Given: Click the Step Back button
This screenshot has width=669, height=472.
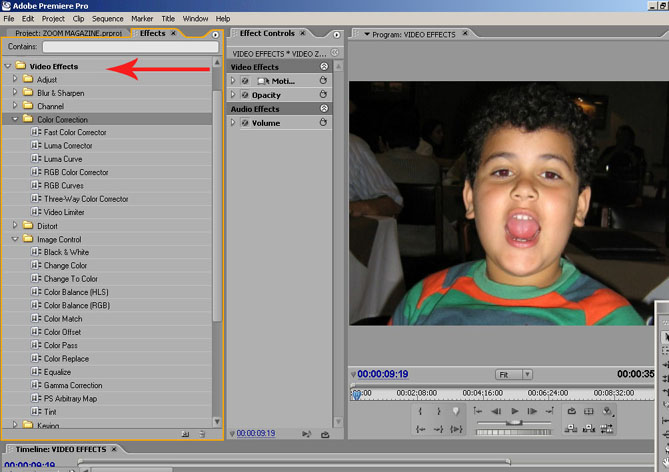Looking at the screenshot, I should coord(496,411).
